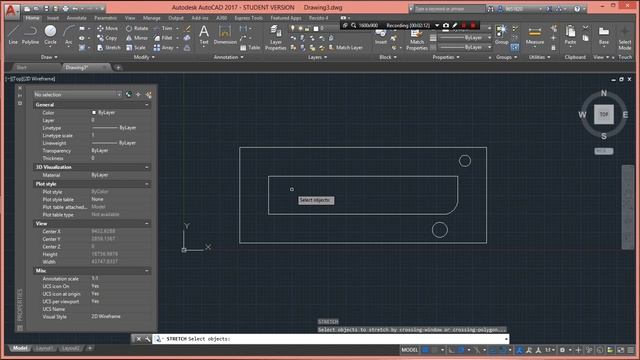Open Layer Properties manager
This screenshot has width=640, height=360.
tap(276, 38)
